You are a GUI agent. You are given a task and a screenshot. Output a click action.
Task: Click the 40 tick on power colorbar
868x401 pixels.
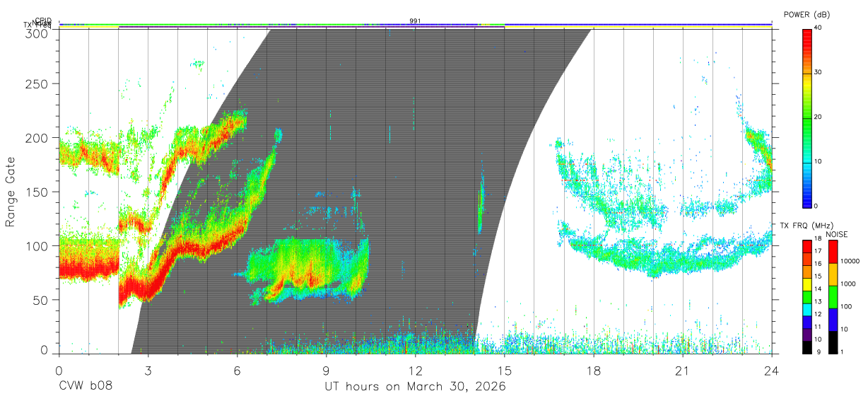[818, 28]
